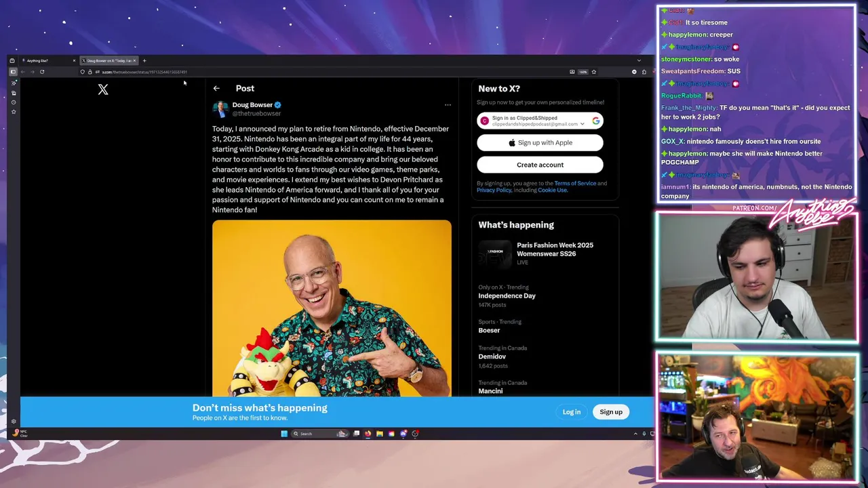Open File Explorer from the taskbar
Image resolution: width=868 pixels, height=488 pixels.
click(x=380, y=434)
